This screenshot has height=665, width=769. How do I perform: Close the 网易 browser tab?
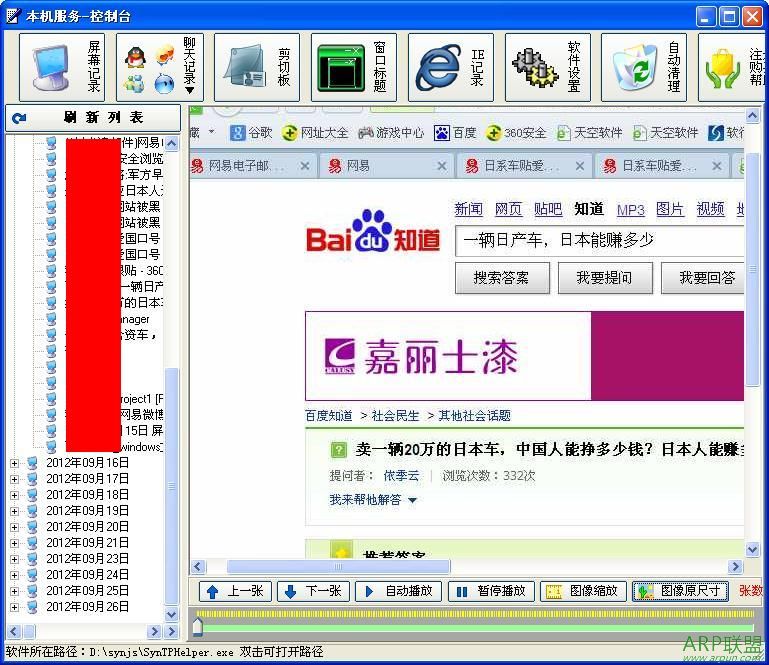click(x=442, y=166)
